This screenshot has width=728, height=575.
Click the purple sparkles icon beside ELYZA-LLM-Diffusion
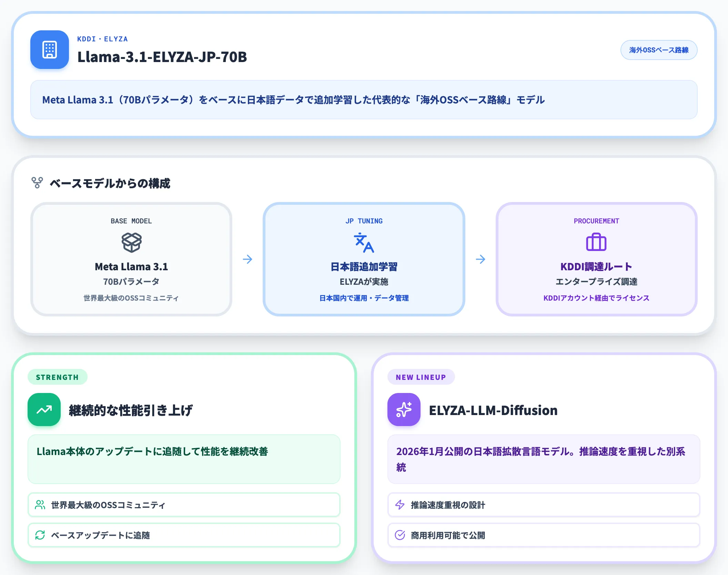404,410
